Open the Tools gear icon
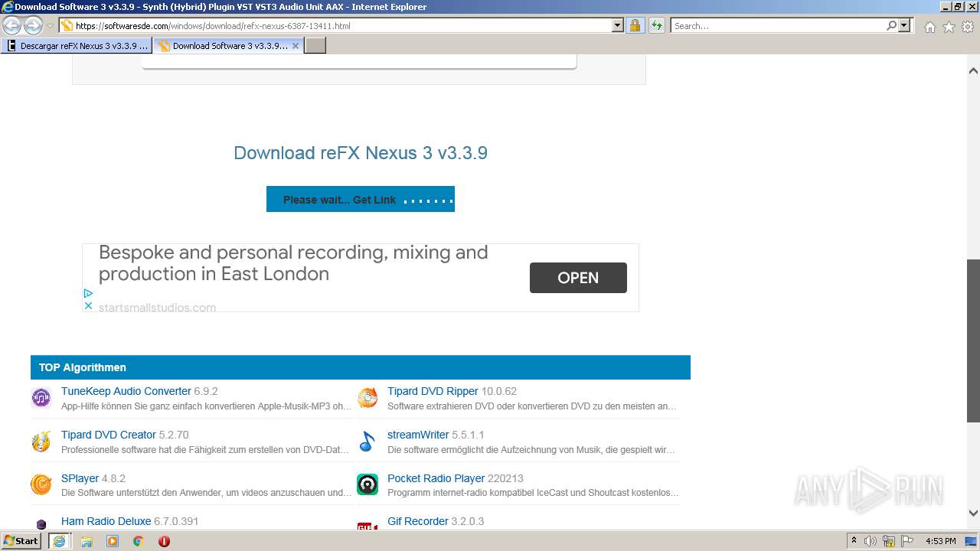The image size is (980, 551). (x=967, y=27)
